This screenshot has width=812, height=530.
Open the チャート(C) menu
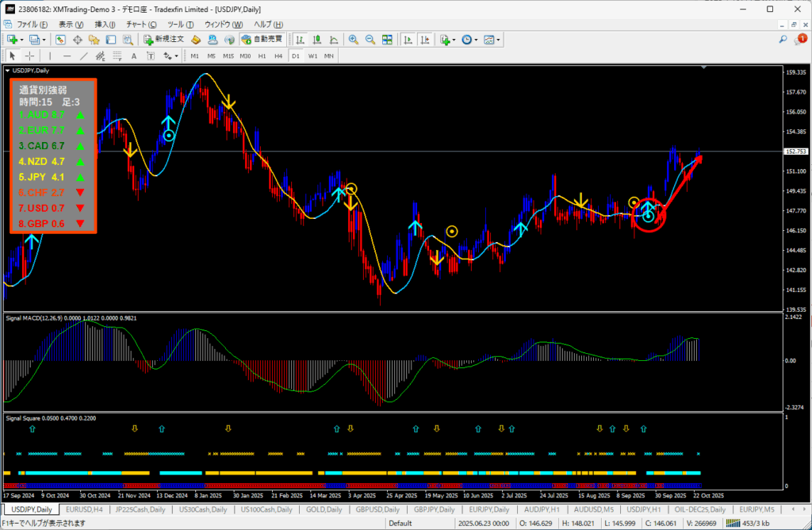tap(142, 24)
